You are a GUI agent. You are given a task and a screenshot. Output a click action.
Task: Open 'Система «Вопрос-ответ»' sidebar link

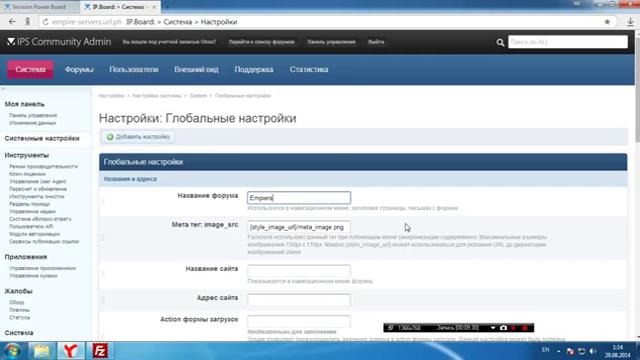click(40, 219)
